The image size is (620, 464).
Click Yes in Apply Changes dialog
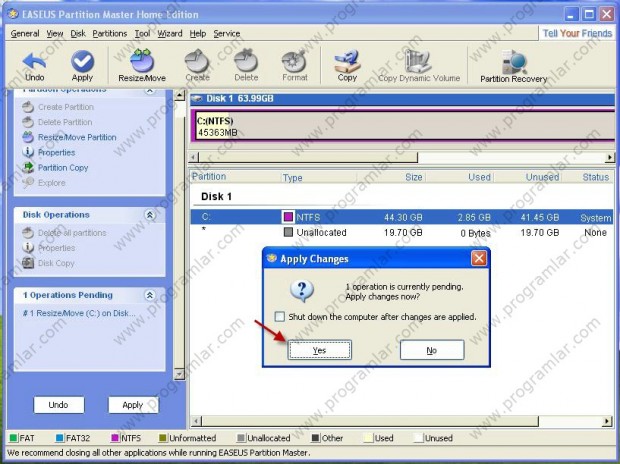click(319, 350)
